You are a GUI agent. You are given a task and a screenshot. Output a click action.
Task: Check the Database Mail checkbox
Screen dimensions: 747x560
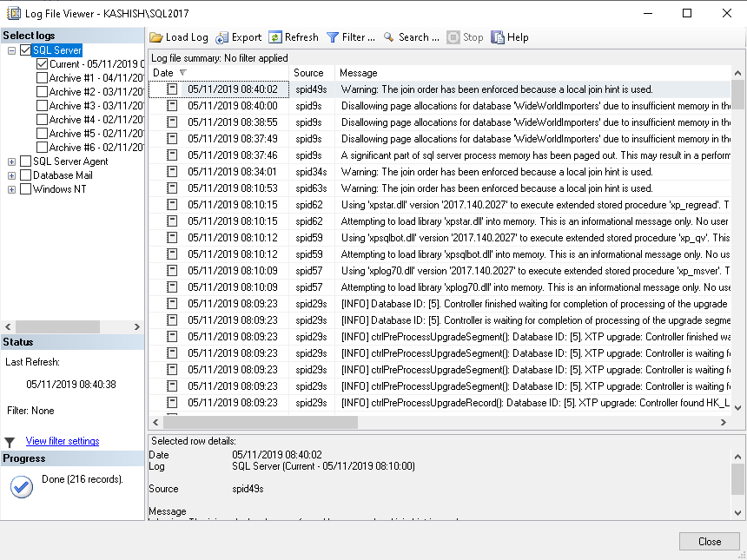click(x=26, y=175)
